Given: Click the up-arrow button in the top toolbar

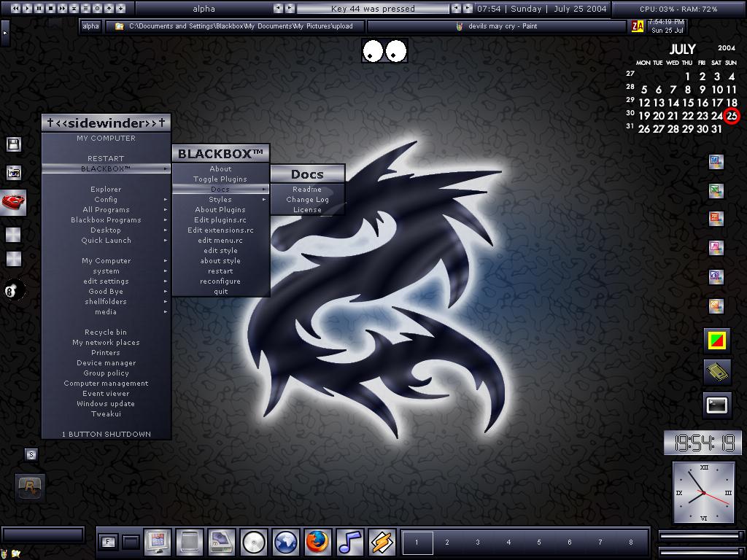Looking at the screenshot, I should (109, 8).
